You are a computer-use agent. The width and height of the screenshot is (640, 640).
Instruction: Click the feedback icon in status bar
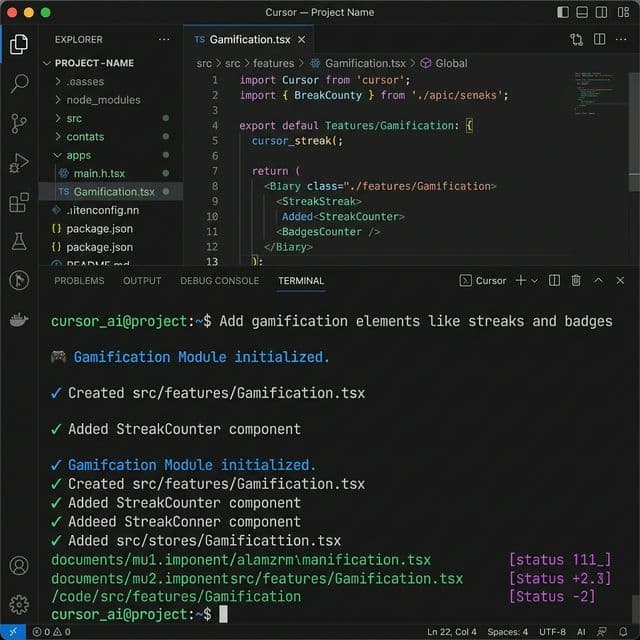tap(602, 632)
